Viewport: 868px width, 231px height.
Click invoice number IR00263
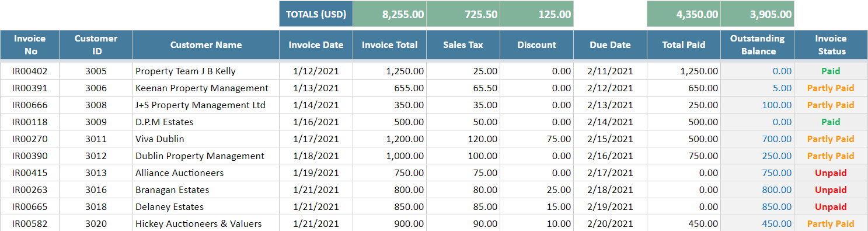(x=30, y=190)
